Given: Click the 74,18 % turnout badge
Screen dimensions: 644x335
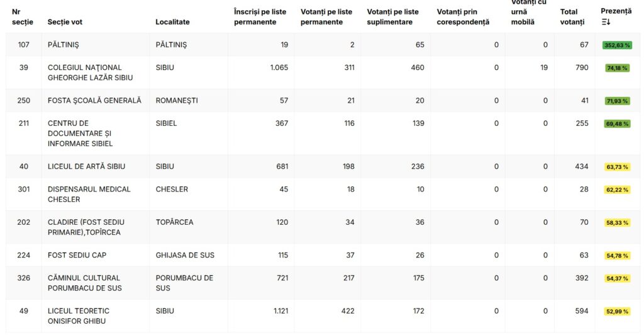Looking at the screenshot, I should point(617,68).
